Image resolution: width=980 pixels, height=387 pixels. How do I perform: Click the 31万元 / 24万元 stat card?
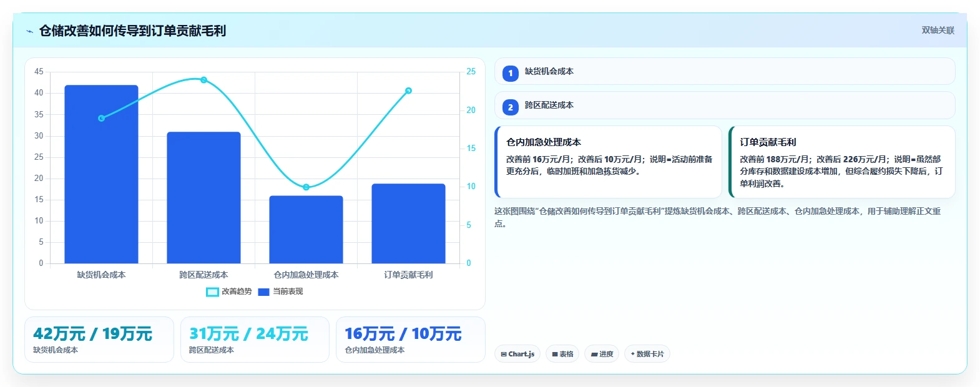coord(255,340)
